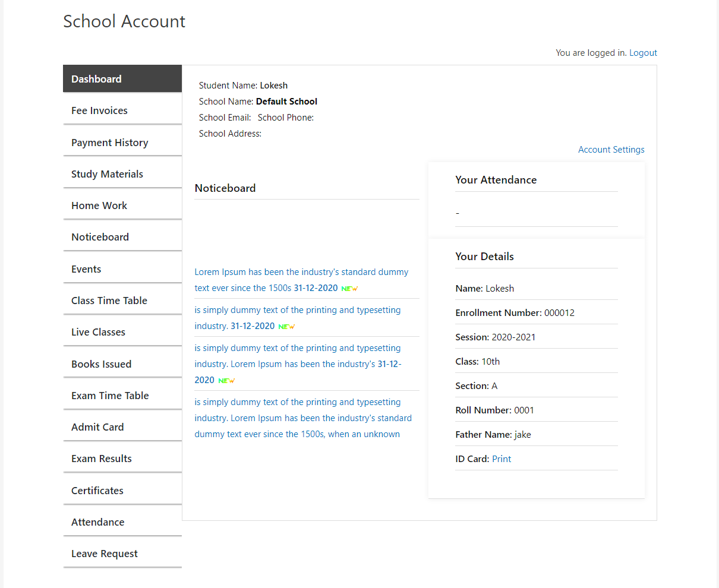Log out of the school account

click(643, 52)
